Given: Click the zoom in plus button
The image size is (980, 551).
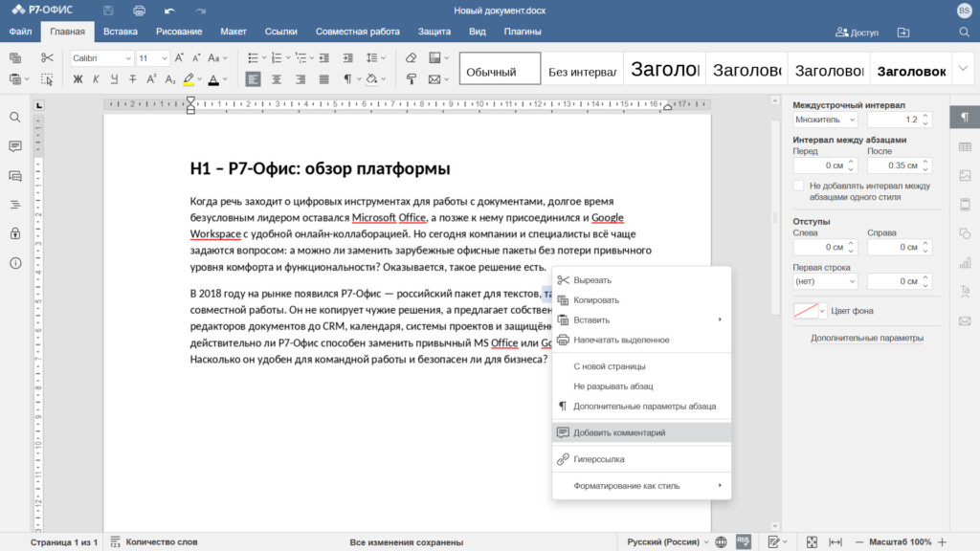Looking at the screenshot, I should click(942, 542).
